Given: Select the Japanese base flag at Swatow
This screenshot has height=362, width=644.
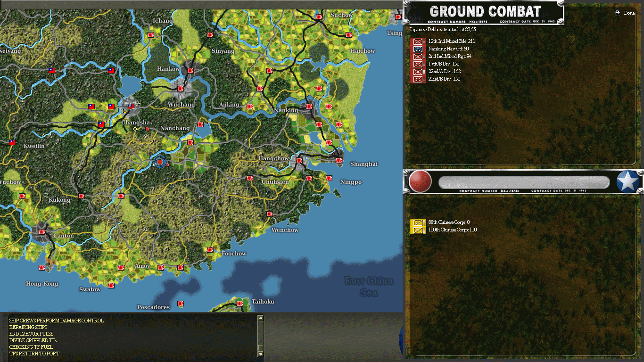Looking at the screenshot, I should [x=111, y=286].
